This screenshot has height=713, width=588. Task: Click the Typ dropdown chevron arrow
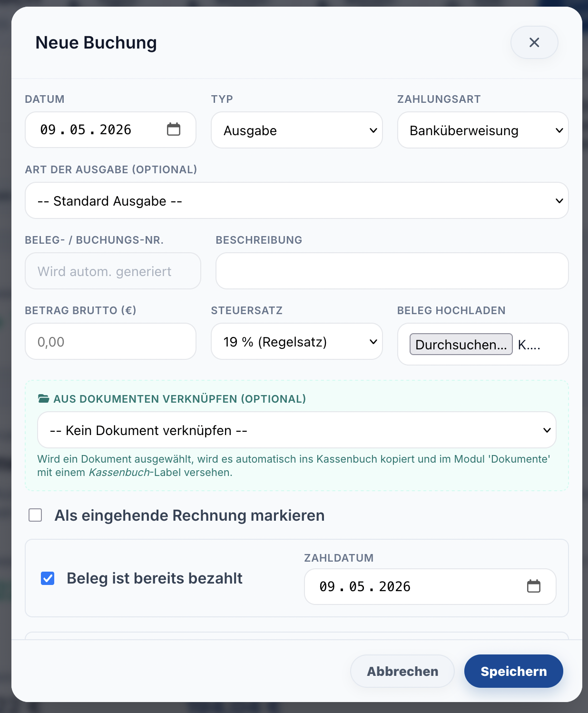pyautogui.click(x=373, y=130)
